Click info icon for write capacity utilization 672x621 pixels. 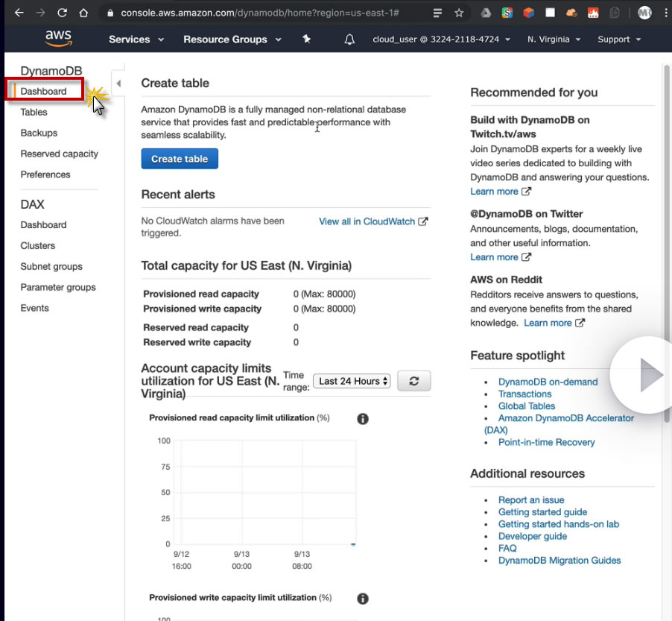click(363, 599)
